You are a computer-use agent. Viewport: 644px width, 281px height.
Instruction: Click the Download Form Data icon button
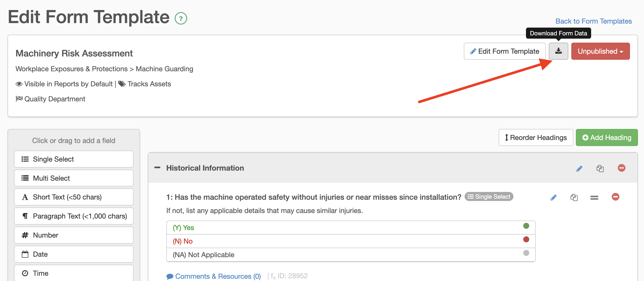(x=558, y=51)
